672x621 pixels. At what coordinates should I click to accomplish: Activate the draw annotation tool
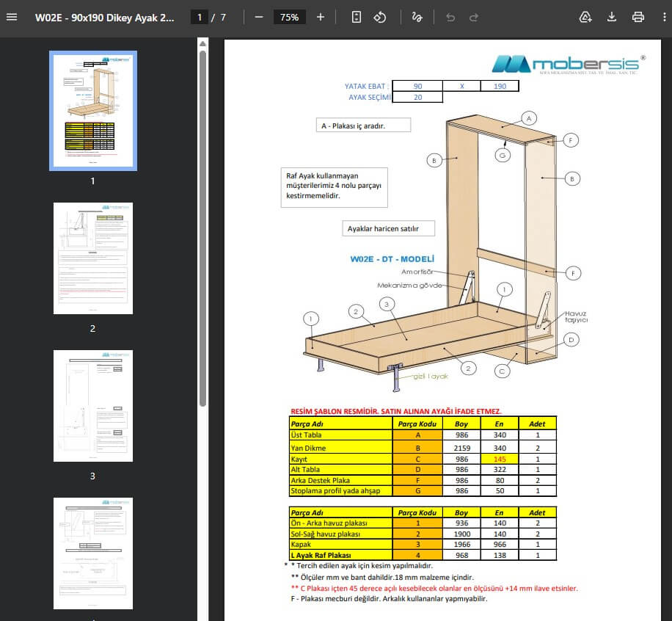coord(417,17)
